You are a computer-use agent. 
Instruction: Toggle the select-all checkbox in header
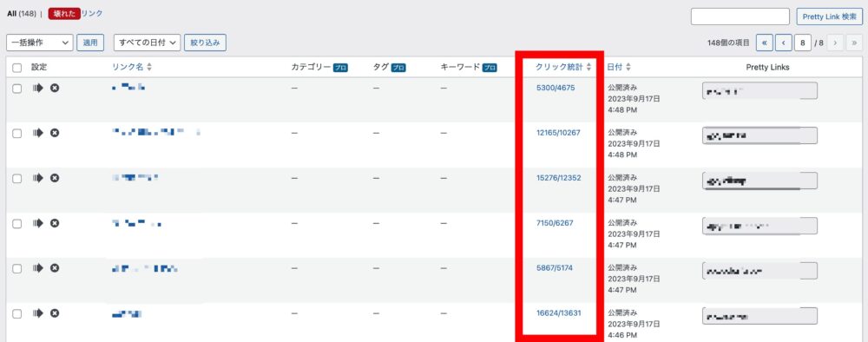click(x=17, y=68)
